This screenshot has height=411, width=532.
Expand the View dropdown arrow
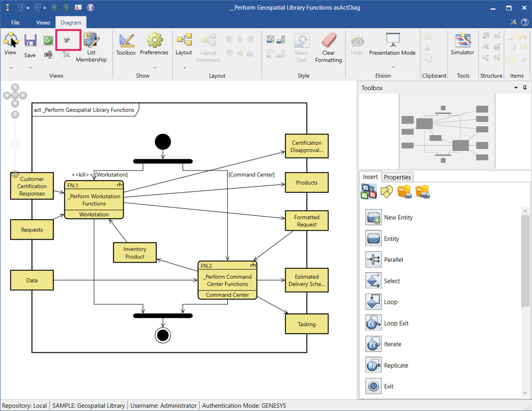point(11,68)
